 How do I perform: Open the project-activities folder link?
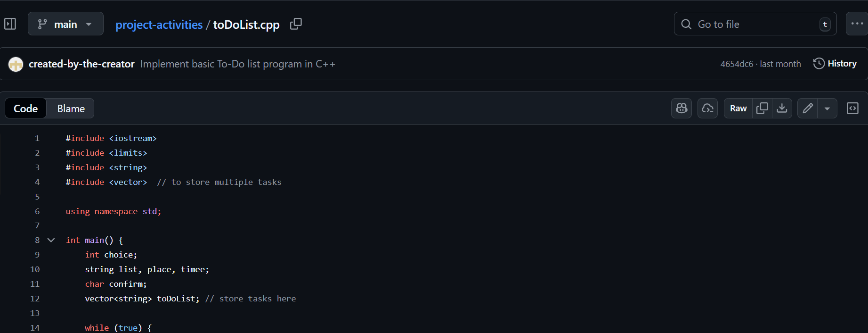pos(159,24)
